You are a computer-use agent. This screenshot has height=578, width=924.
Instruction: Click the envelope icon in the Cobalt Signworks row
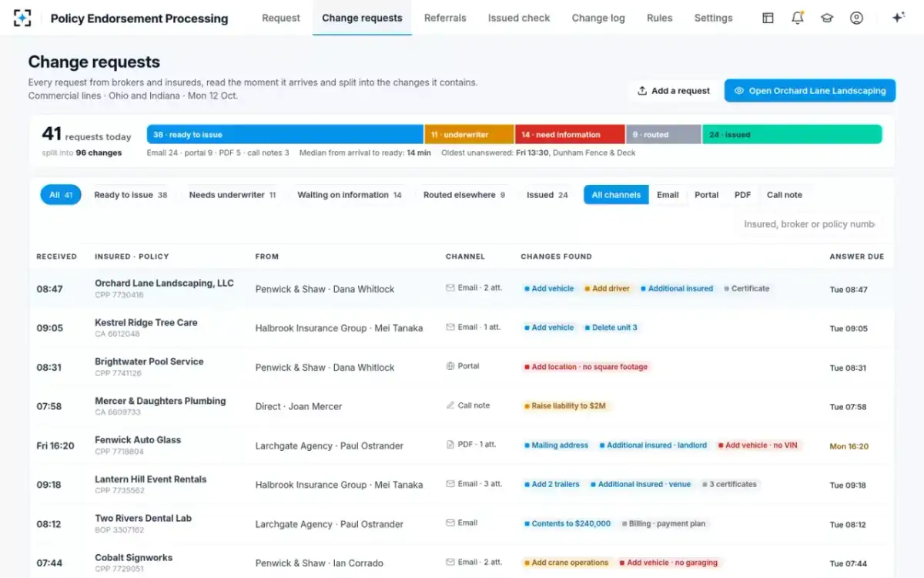click(450, 563)
